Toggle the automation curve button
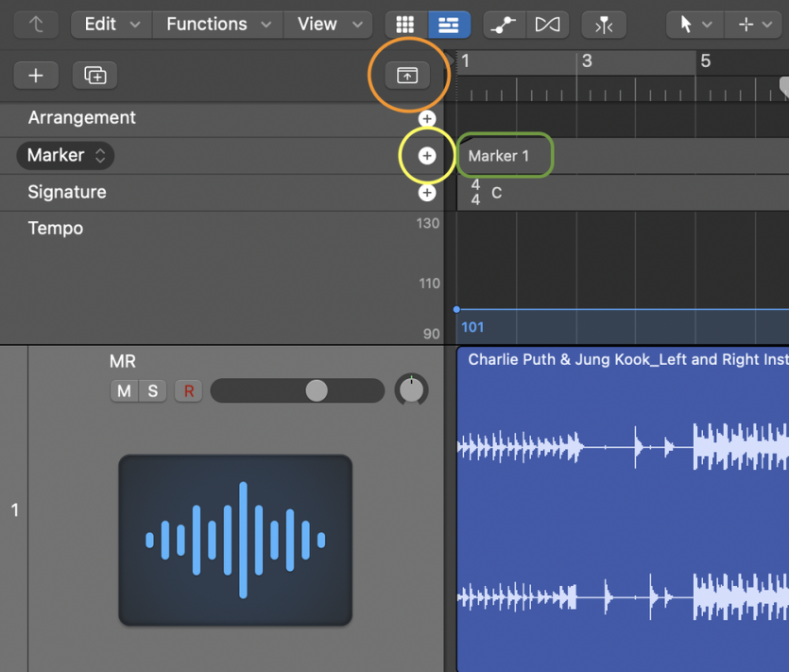Viewport: 789px width, 672px height. pyautogui.click(x=504, y=25)
